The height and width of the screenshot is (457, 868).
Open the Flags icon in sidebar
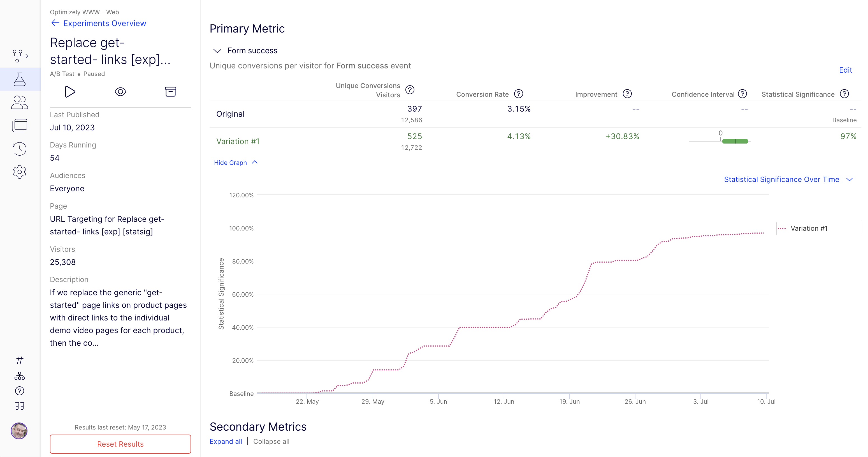20,56
